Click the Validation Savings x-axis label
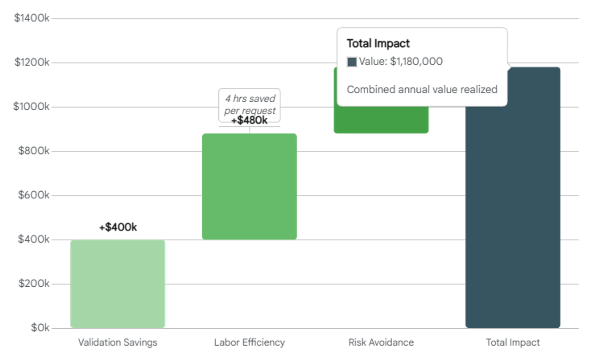 coord(117,342)
